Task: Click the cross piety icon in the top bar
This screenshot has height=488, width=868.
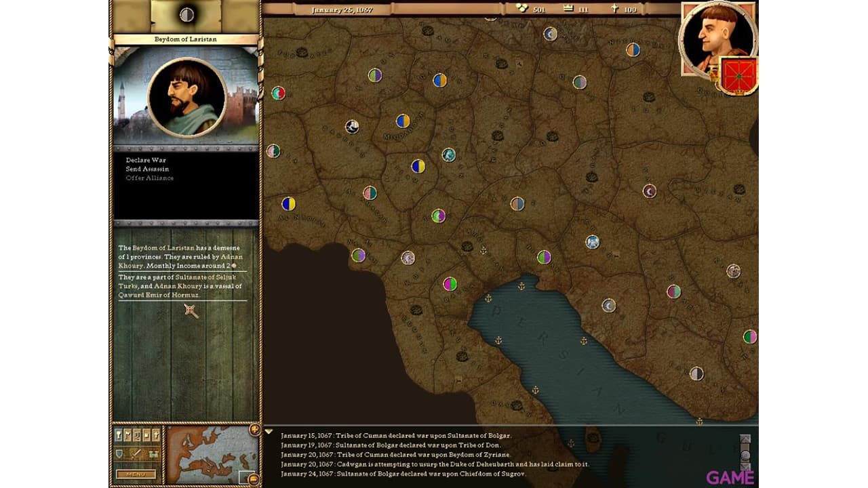Action: point(614,9)
